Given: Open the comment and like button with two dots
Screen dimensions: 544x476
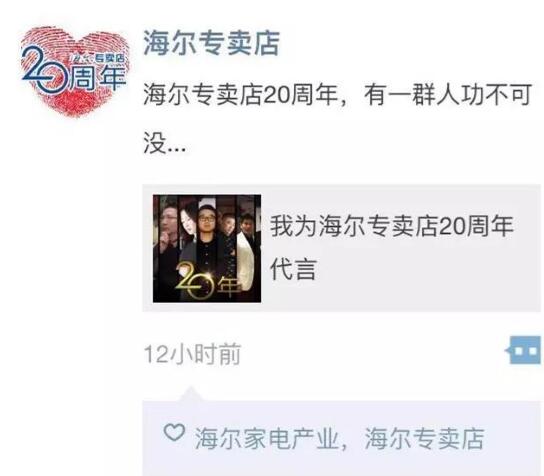Looking at the screenshot, I should point(524,350).
